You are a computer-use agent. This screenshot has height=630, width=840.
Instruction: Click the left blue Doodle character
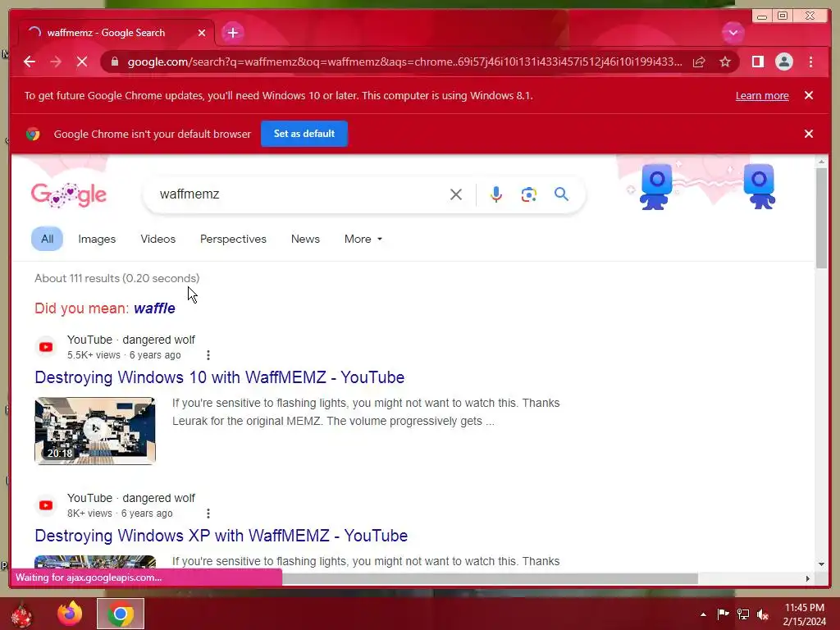tap(655, 187)
